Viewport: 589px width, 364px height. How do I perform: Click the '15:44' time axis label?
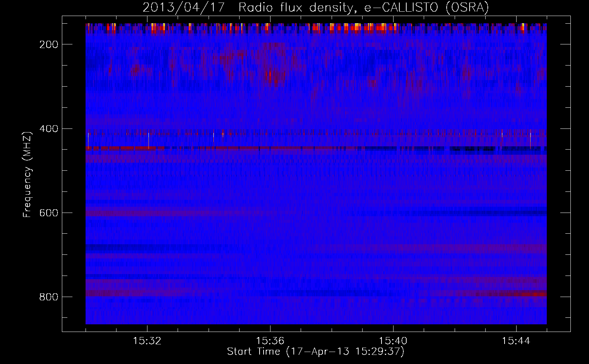516,341
